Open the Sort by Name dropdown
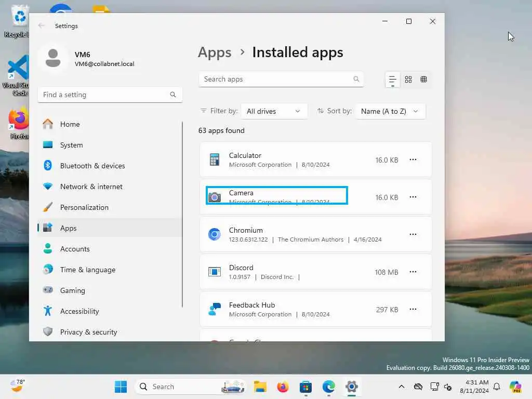The width and height of the screenshot is (532, 399). click(390, 111)
